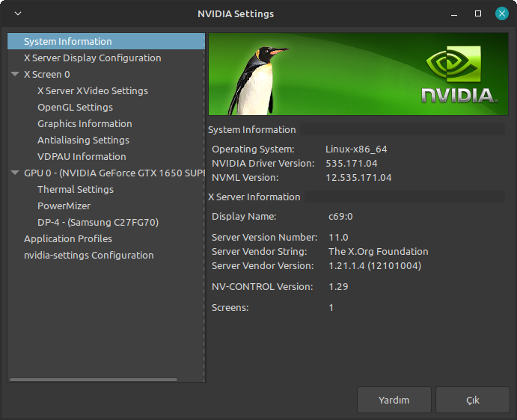Click the Yardım help button
The width and height of the screenshot is (517, 420).
pyautogui.click(x=394, y=400)
